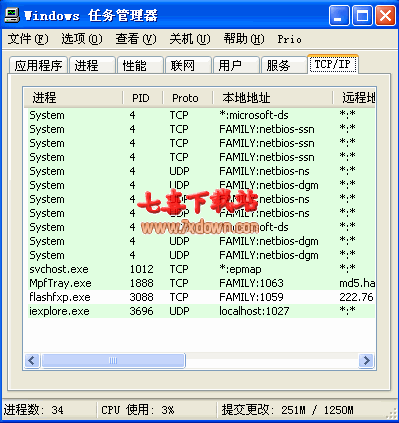Image resolution: width=399 pixels, height=423 pixels.
Task: Minimize the Task Manager window
Action: tap(339, 16)
